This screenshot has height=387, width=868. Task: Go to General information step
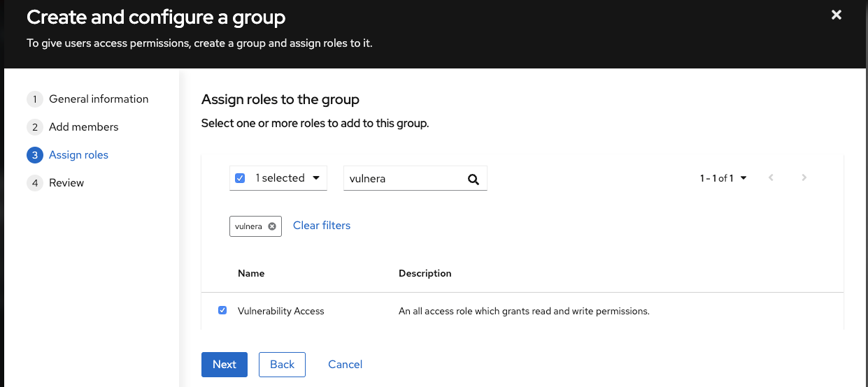coord(99,99)
